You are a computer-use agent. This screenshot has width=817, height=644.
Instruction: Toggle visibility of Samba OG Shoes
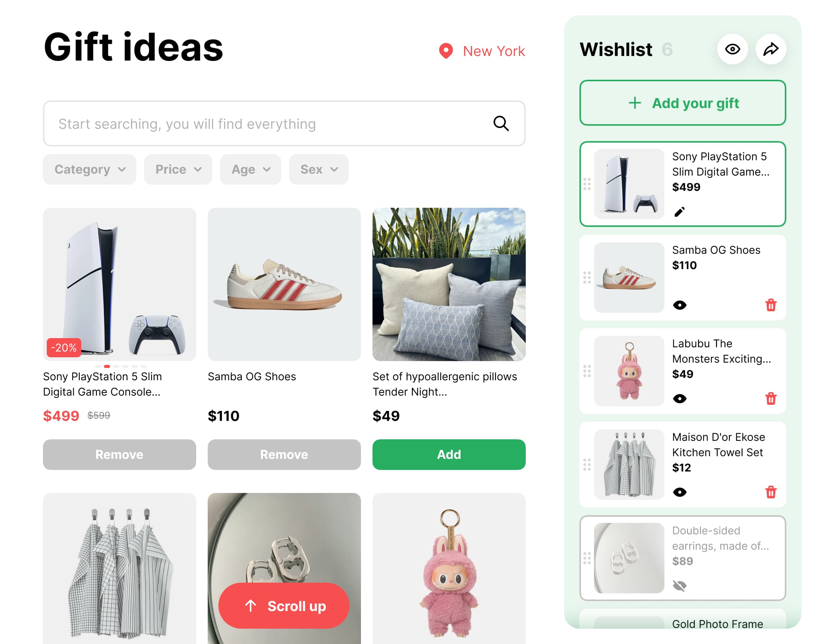[x=679, y=305]
